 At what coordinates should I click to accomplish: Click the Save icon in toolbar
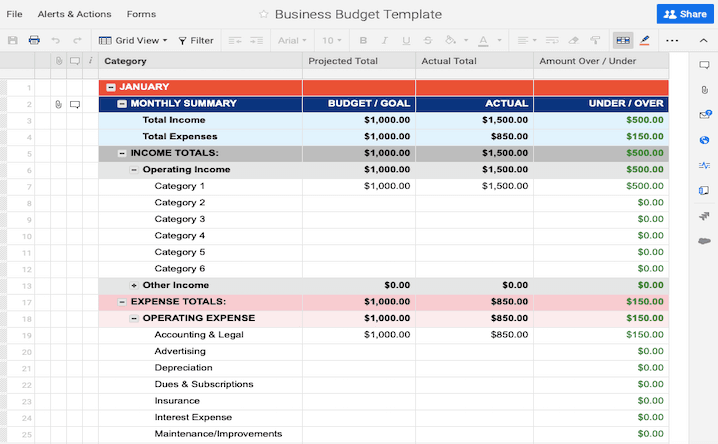click(13, 41)
